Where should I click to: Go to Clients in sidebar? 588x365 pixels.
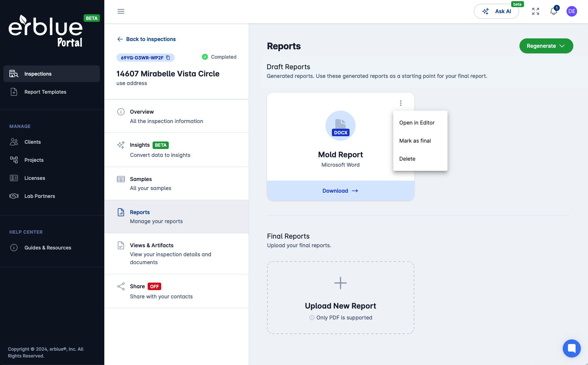(52, 142)
